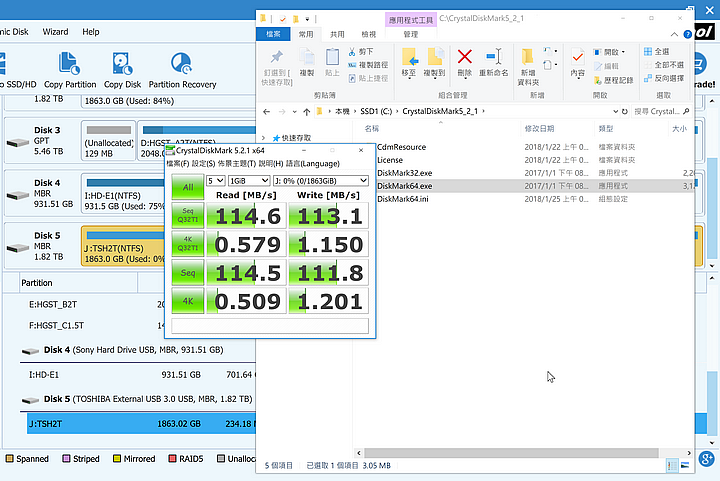Click the Cut scissors item
Screen dimensions: 720x481
tap(361, 51)
